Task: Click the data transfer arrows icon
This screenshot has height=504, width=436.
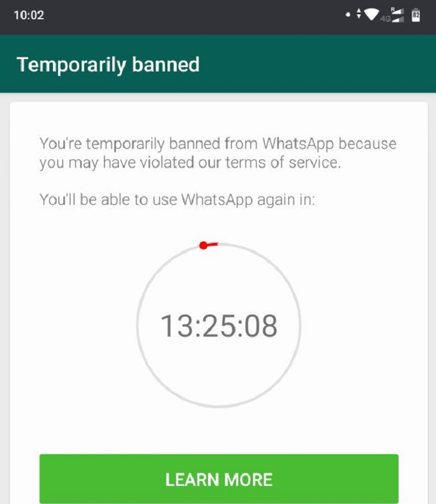Action: point(358,14)
